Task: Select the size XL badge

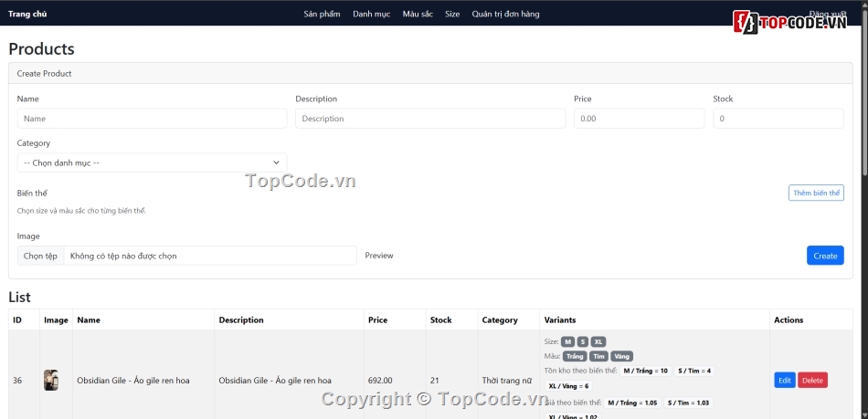Action: click(598, 341)
